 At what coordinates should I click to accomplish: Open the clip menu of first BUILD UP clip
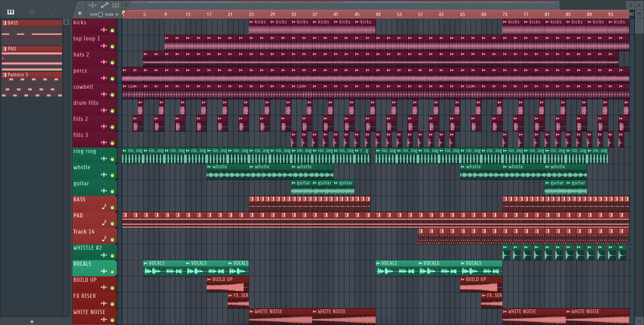tap(209, 279)
